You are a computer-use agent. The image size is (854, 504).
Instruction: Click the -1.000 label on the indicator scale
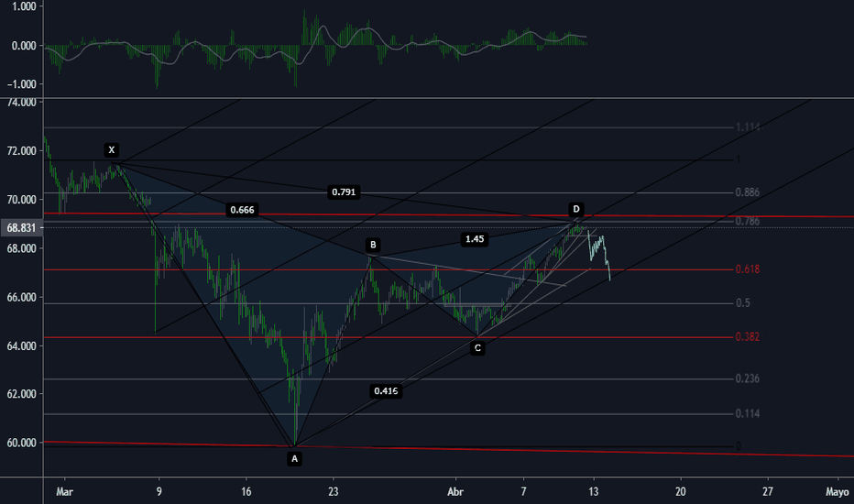[22, 84]
